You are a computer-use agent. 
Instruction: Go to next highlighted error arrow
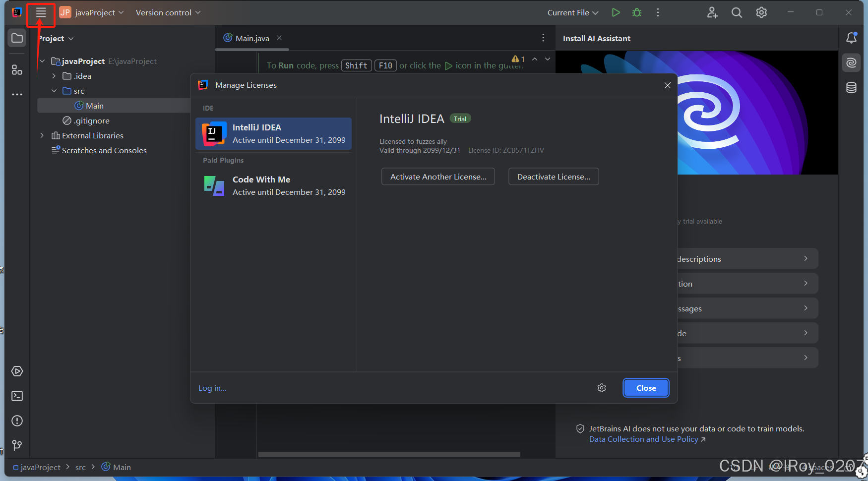coord(548,59)
